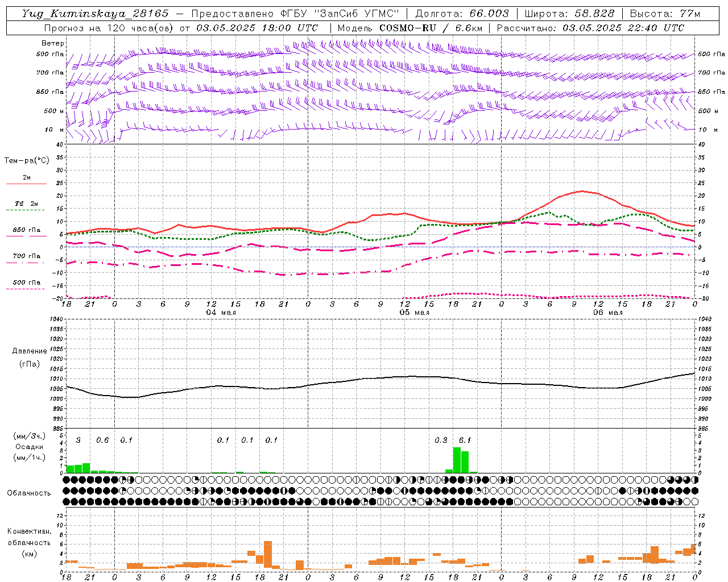The height and width of the screenshot is (582, 728).
Task: Click the dash-dot line sample under legend 700 гПа
Action: tap(26, 263)
